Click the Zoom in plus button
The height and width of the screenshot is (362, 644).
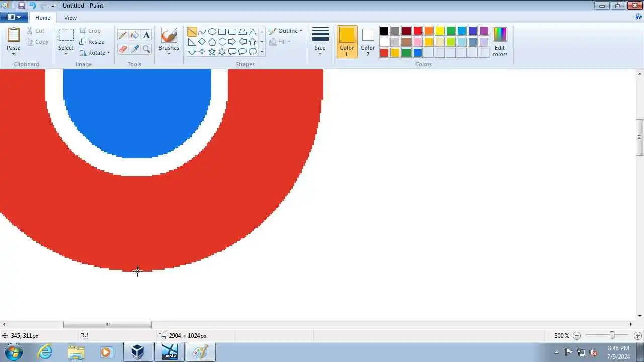pyautogui.click(x=638, y=335)
